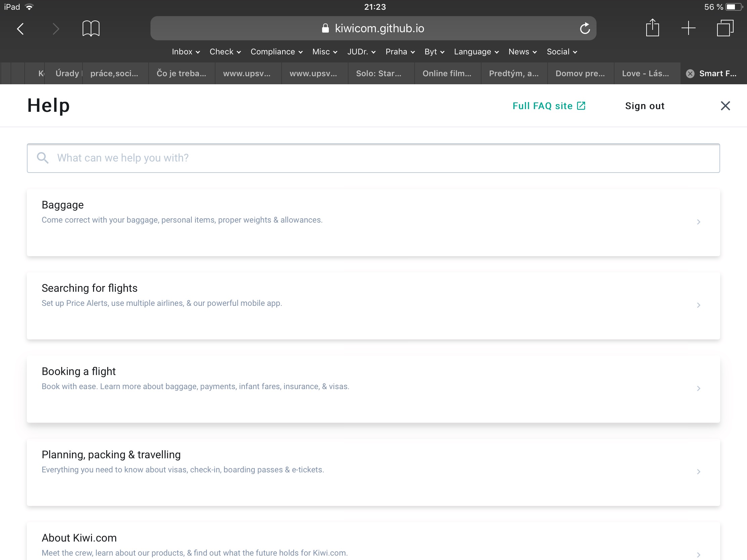The width and height of the screenshot is (747, 560).
Task: Sign out of the Help widget
Action: (x=644, y=106)
